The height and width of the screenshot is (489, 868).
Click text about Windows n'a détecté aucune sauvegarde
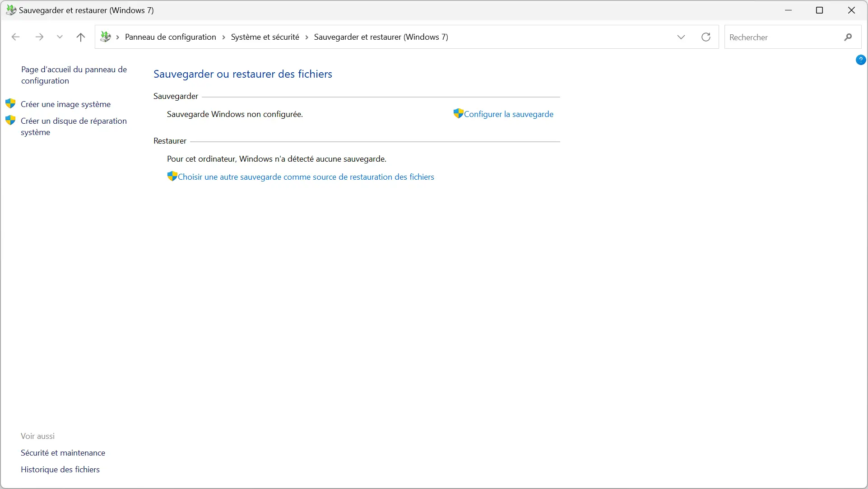point(277,159)
